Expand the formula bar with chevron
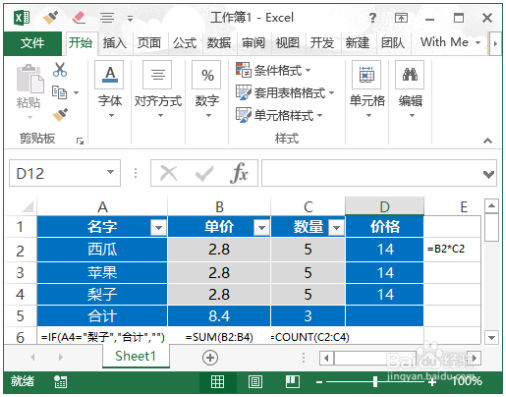This screenshot has width=506, height=397. pos(488,174)
